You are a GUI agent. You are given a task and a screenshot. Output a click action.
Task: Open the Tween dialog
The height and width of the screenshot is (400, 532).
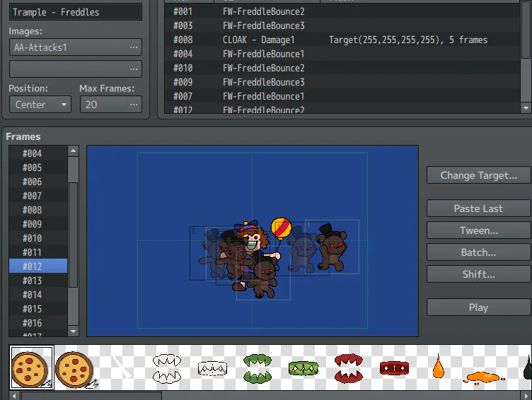(x=478, y=230)
